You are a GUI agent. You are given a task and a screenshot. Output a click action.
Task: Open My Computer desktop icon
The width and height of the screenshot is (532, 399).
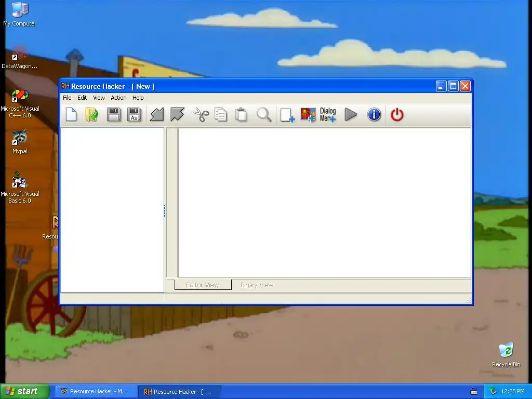tap(20, 14)
